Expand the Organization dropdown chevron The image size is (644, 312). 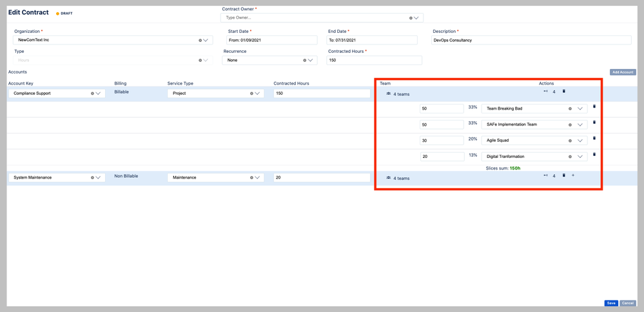pyautogui.click(x=206, y=40)
